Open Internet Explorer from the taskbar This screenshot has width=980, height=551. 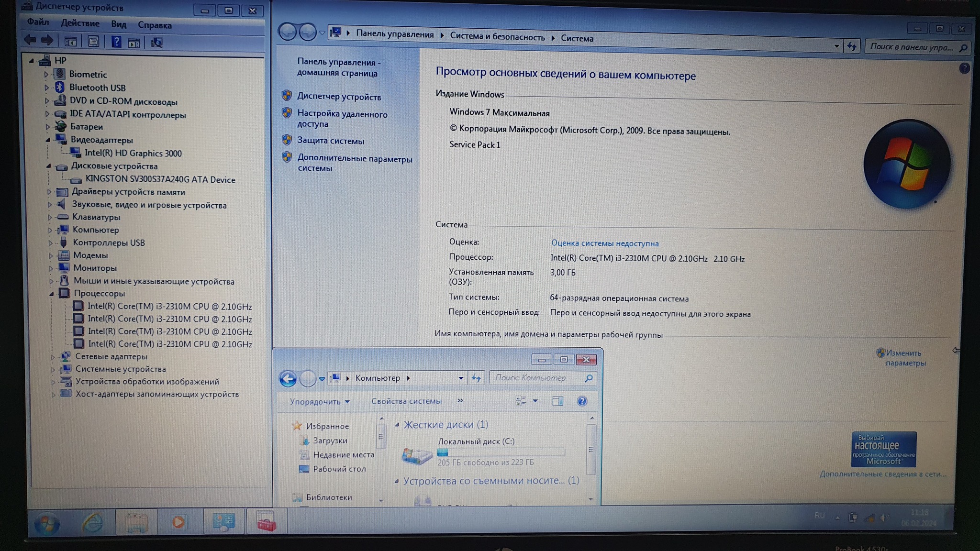pyautogui.click(x=92, y=522)
